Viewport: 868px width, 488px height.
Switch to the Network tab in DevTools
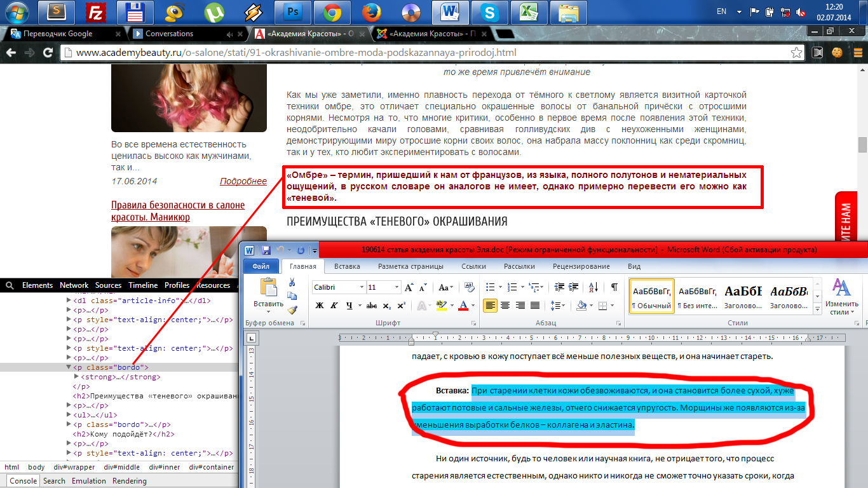[74, 285]
